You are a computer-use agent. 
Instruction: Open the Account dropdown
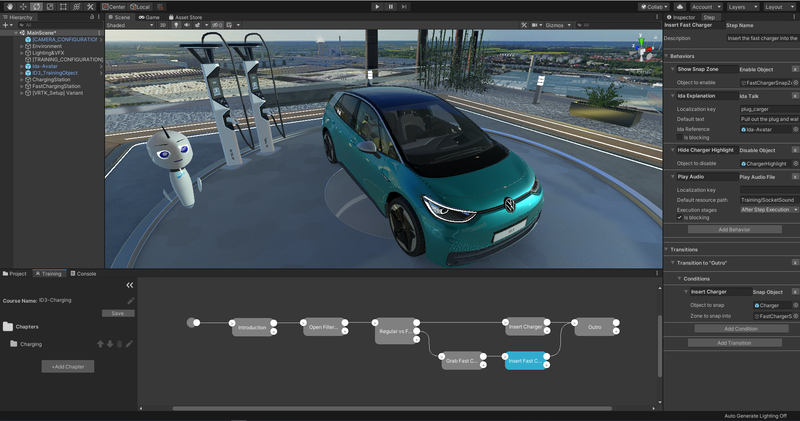tap(706, 7)
